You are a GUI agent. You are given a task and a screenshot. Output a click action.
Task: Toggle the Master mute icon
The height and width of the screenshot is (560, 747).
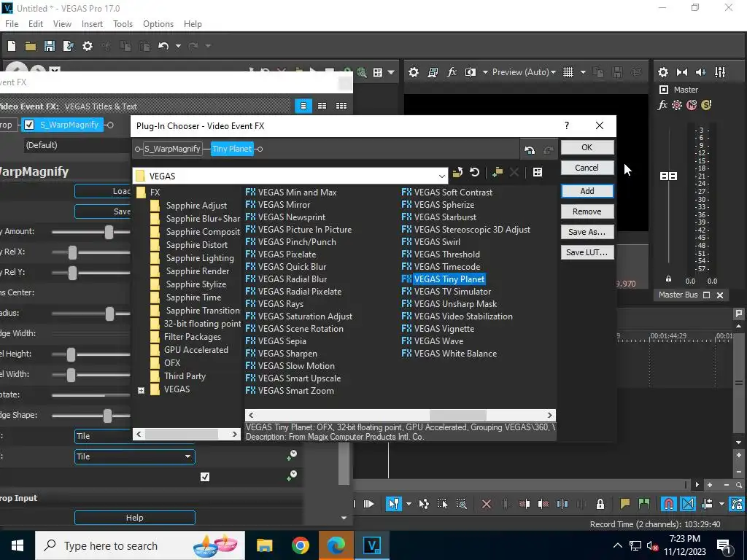pos(692,105)
